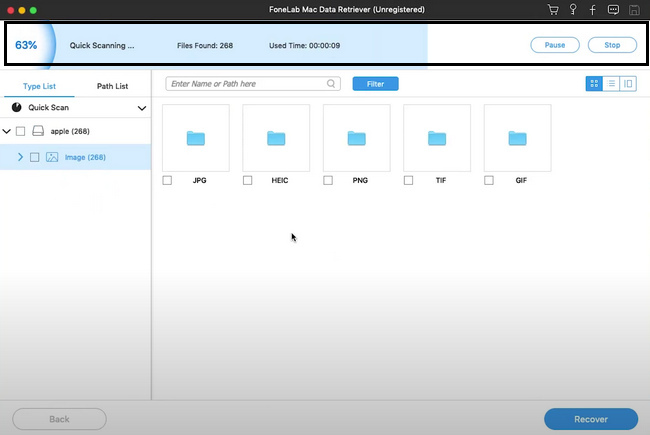Open the PNG folder thumbnail
650x435 pixels.
click(x=357, y=138)
